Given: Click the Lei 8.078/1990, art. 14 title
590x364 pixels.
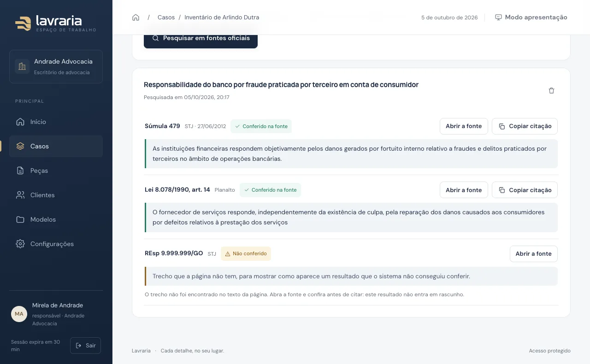Looking at the screenshot, I should [x=177, y=190].
